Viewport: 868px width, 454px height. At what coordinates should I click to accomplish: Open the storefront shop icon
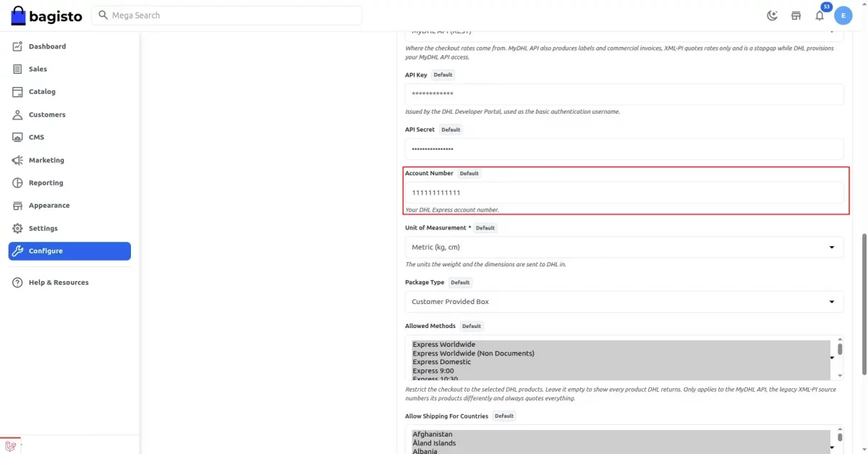(796, 15)
